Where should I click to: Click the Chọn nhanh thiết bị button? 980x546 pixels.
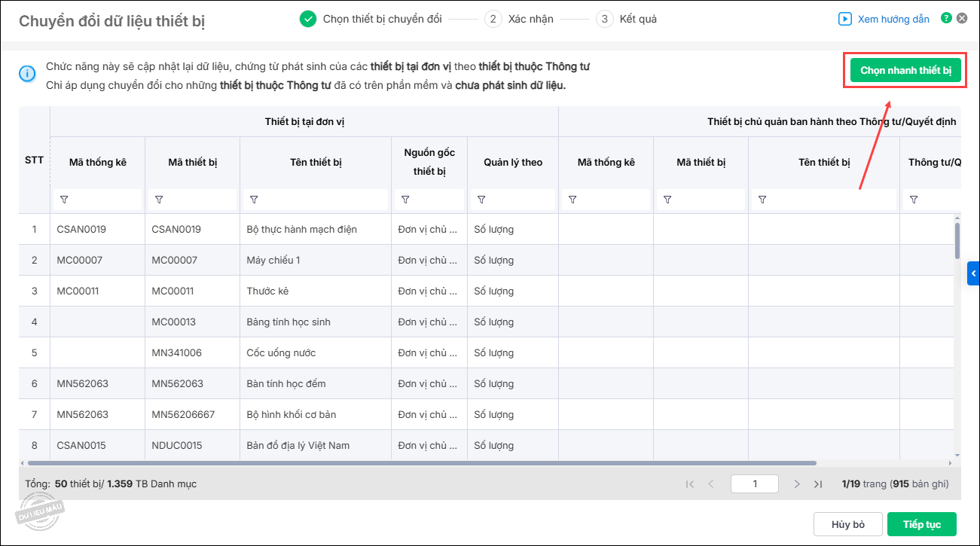pyautogui.click(x=905, y=70)
